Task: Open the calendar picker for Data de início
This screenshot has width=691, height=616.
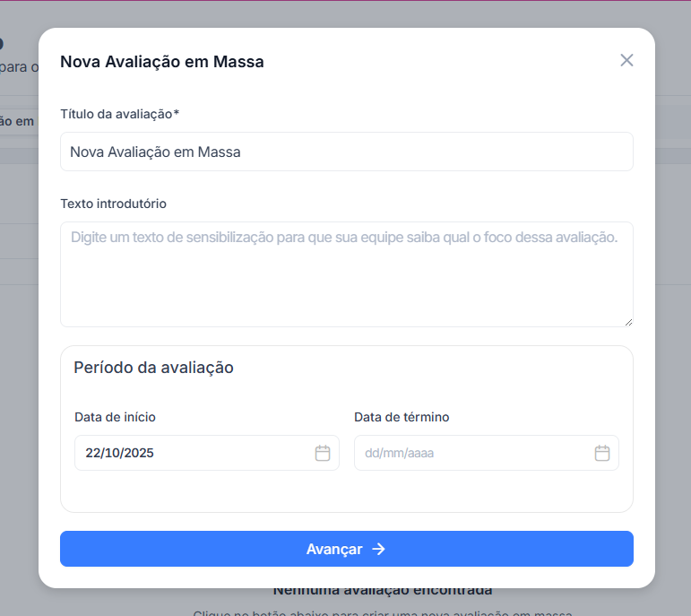Action: click(x=322, y=453)
